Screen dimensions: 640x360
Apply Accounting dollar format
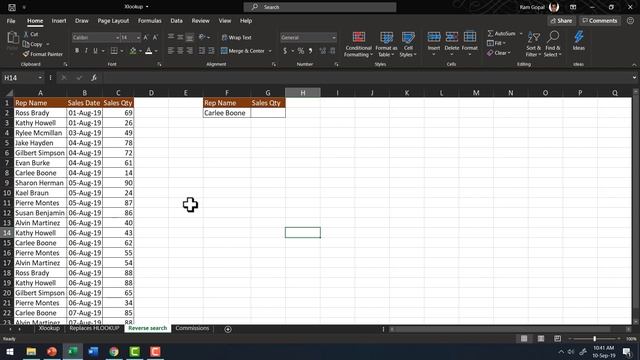coord(285,51)
